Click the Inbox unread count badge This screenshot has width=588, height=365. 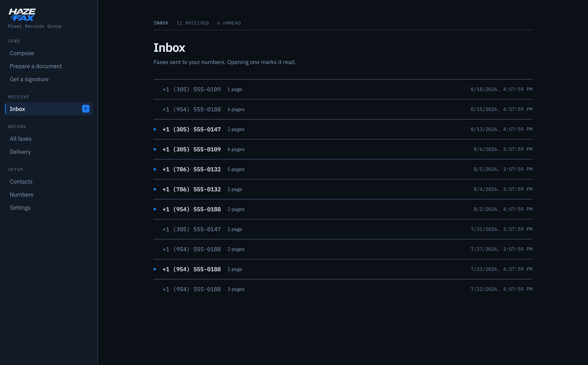[86, 109]
